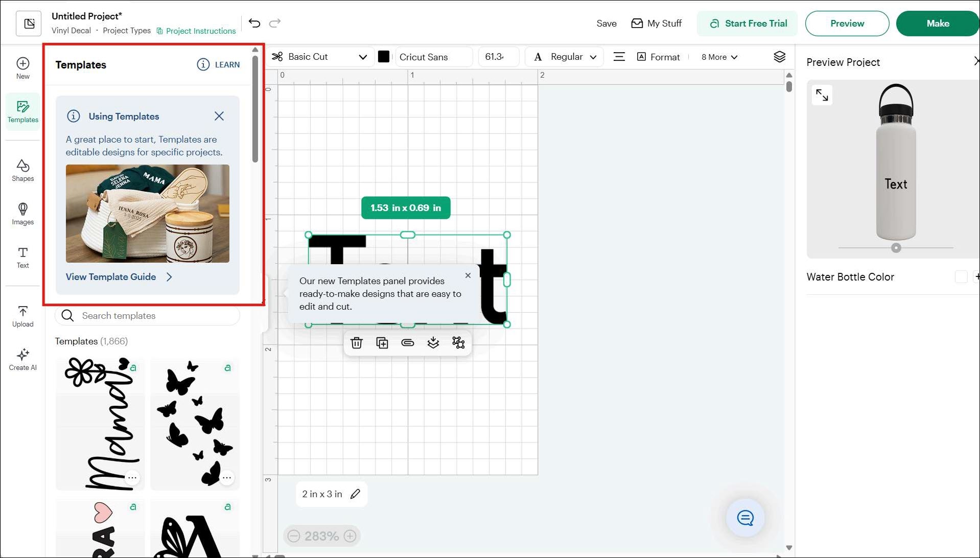
Task: Open the chat support bubble
Action: click(745, 518)
